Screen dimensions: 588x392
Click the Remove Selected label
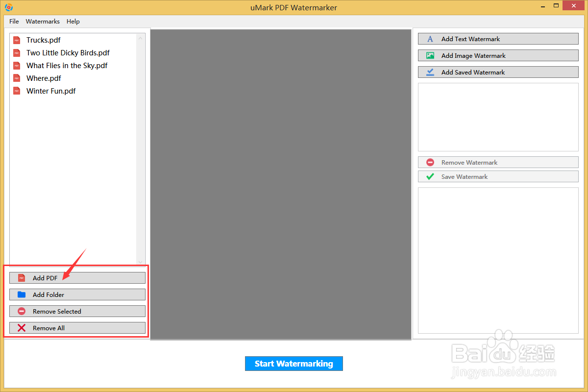coord(57,311)
